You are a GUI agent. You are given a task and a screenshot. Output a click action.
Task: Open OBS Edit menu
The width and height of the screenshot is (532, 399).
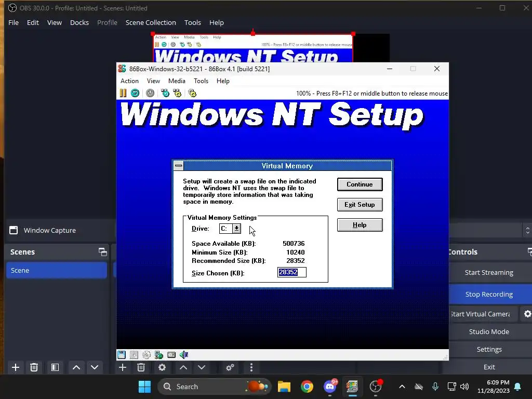33,22
